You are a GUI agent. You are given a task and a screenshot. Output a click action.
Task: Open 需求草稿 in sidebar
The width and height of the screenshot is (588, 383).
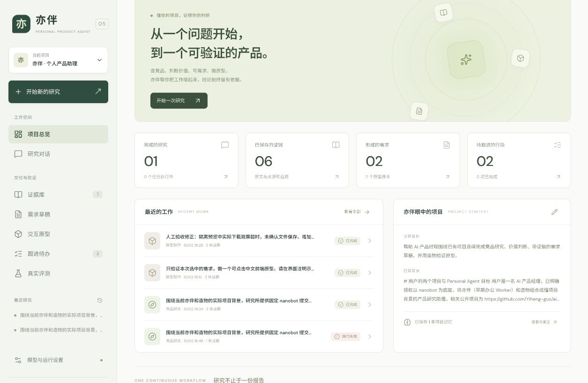(x=58, y=214)
